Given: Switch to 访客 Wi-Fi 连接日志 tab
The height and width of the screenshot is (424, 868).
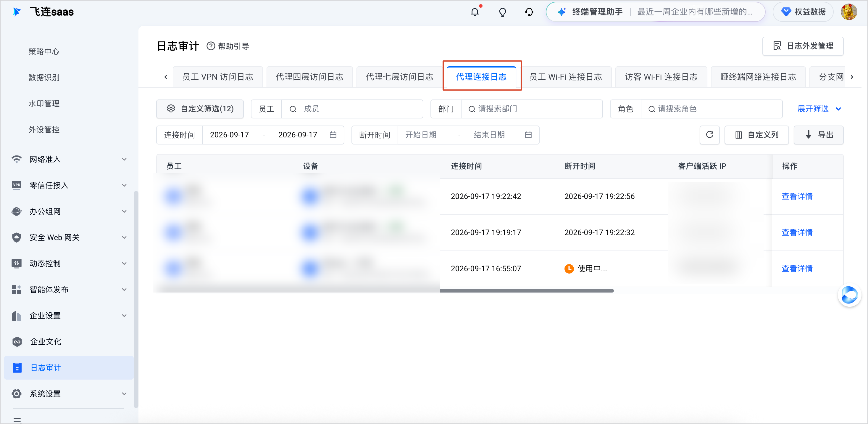Looking at the screenshot, I should [x=661, y=77].
